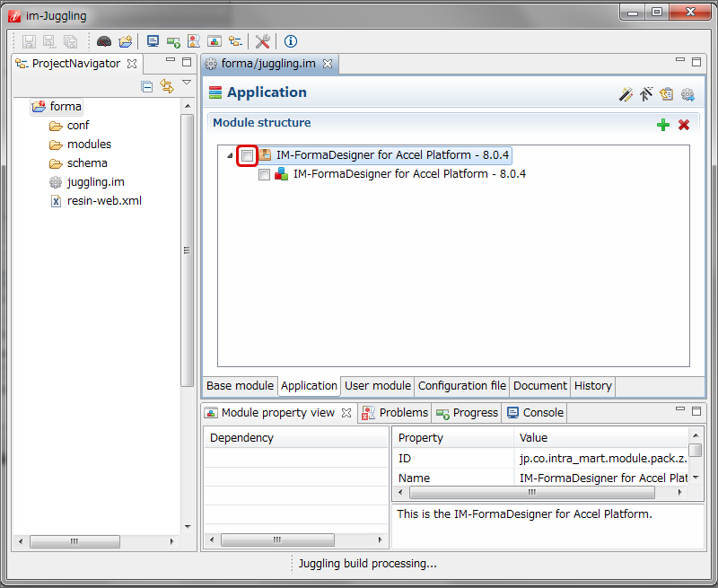The image size is (718, 588).
Task: Select child IM-FormaDesigner for Accel Platform row
Action: pyautogui.click(x=409, y=174)
